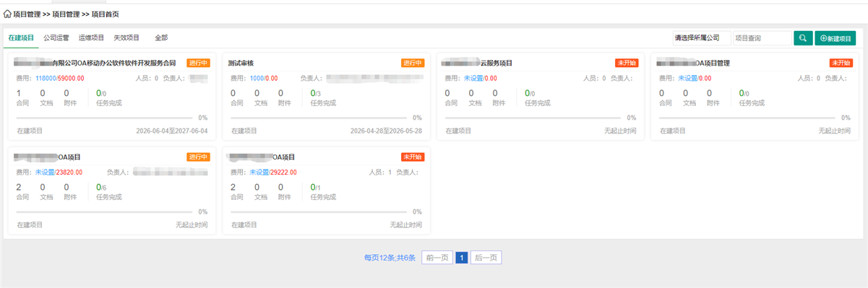868x288 pixels.
Task: Switch to the 在建项目 tab
Action: (x=21, y=38)
